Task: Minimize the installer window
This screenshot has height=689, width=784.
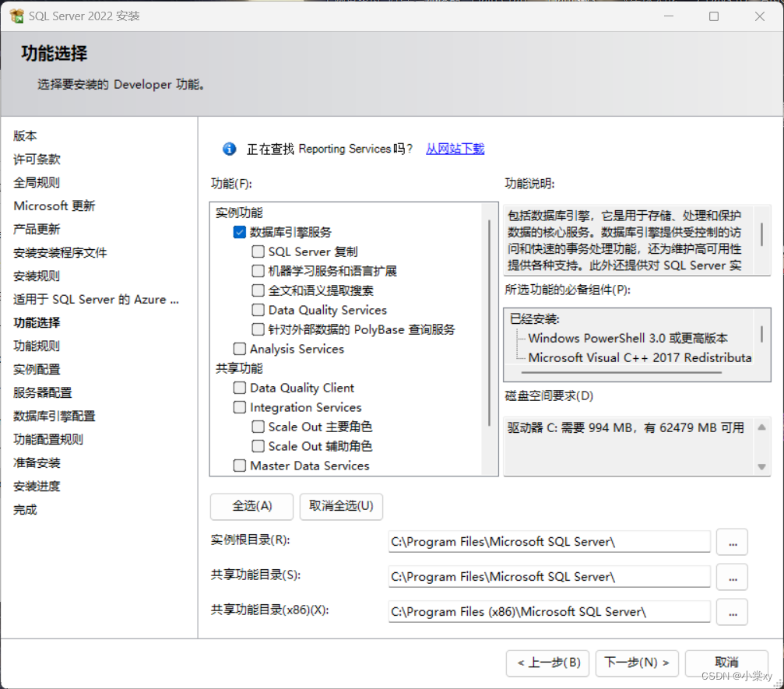Action: (x=669, y=16)
